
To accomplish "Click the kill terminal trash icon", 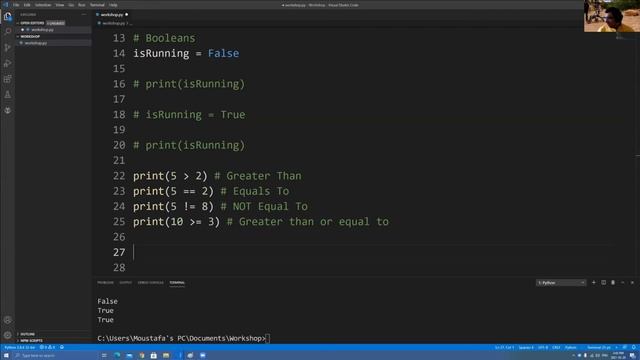I will click(613, 282).
